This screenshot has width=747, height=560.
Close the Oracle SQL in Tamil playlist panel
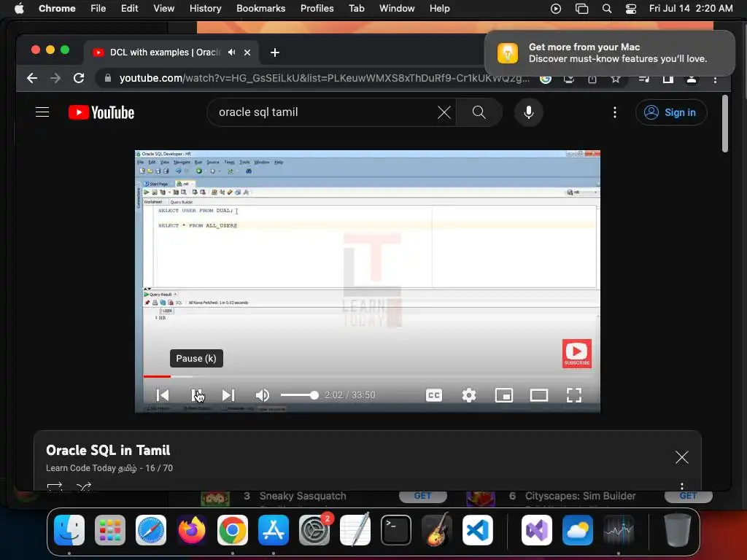[x=682, y=457]
